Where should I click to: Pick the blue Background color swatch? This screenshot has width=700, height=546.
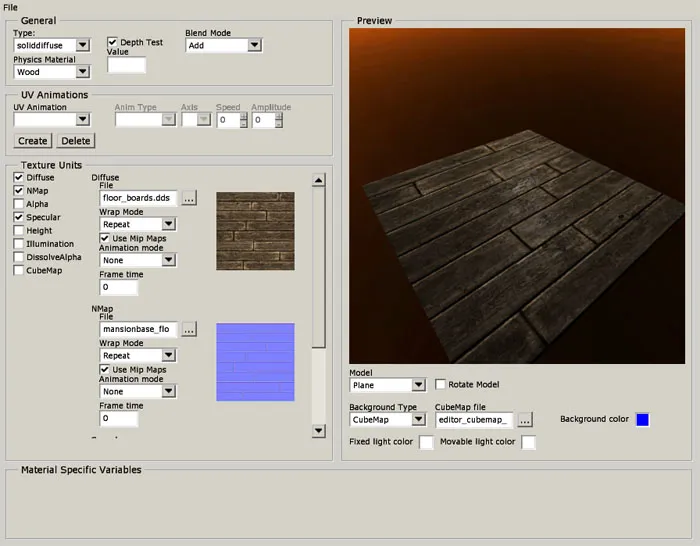(642, 419)
